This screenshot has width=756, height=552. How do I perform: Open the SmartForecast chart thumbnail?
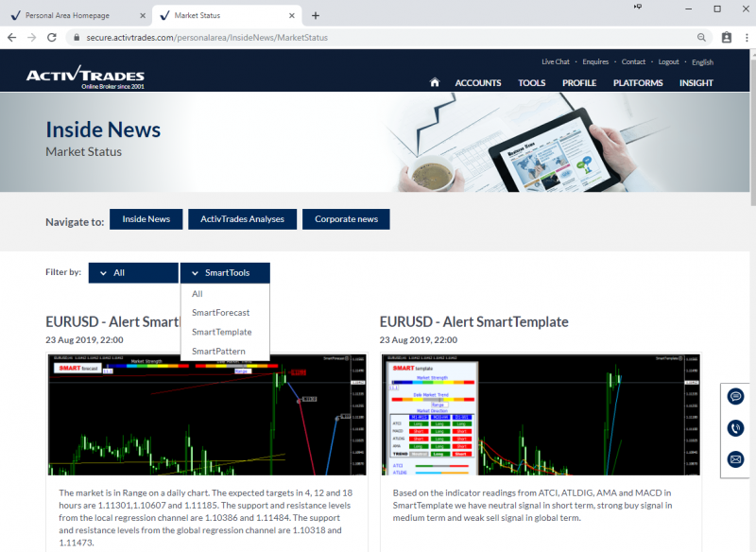pyautogui.click(x=207, y=415)
